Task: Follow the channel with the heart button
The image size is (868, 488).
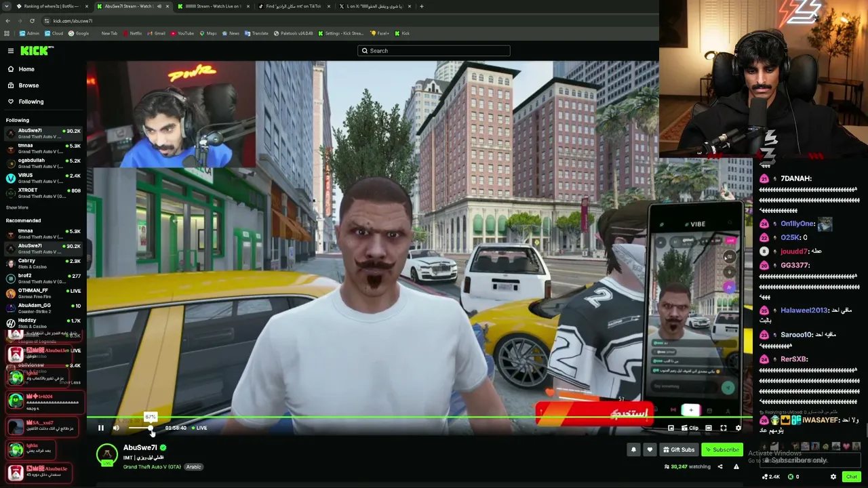Action: [650, 449]
